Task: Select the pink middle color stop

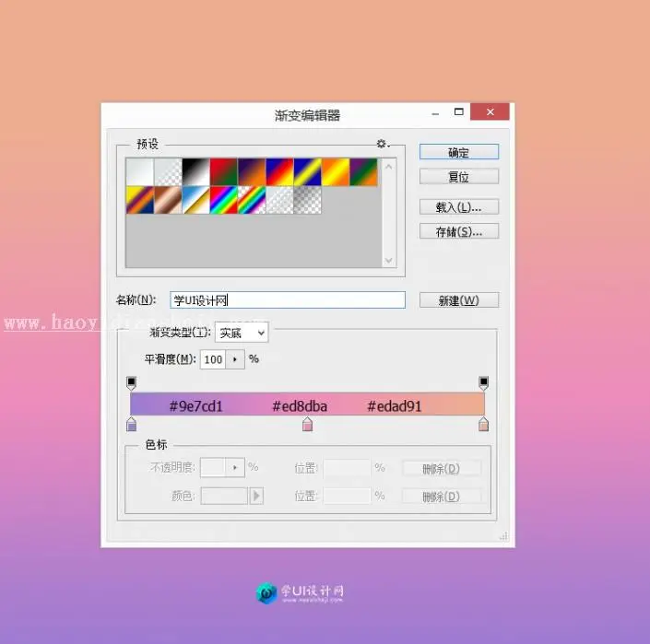Action: pyautogui.click(x=307, y=424)
